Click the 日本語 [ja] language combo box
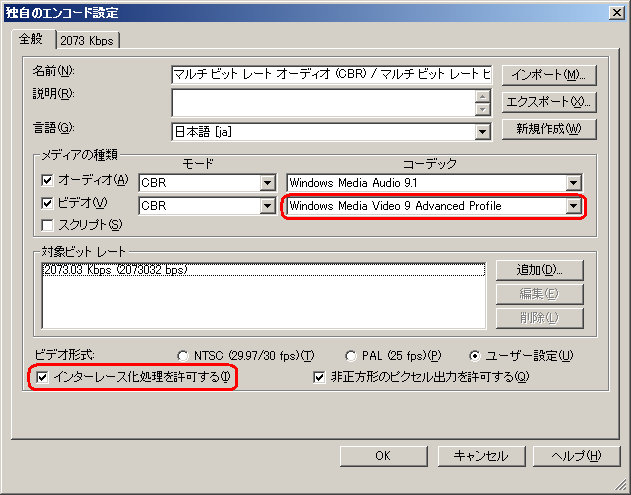The image size is (631, 495). 332,132
